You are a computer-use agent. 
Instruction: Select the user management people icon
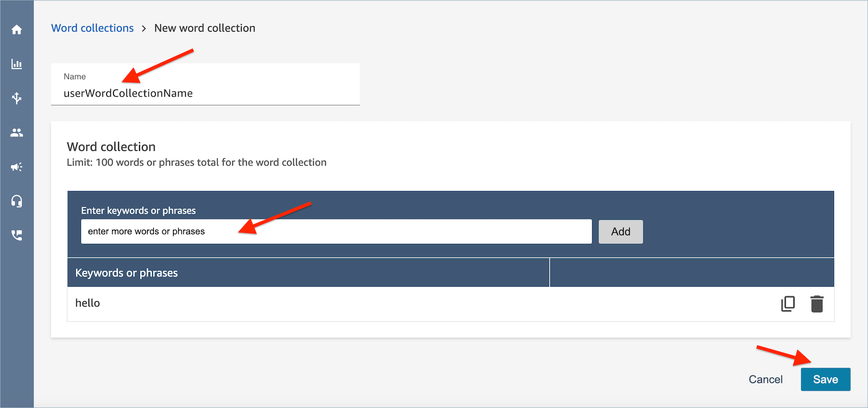coord(17,132)
